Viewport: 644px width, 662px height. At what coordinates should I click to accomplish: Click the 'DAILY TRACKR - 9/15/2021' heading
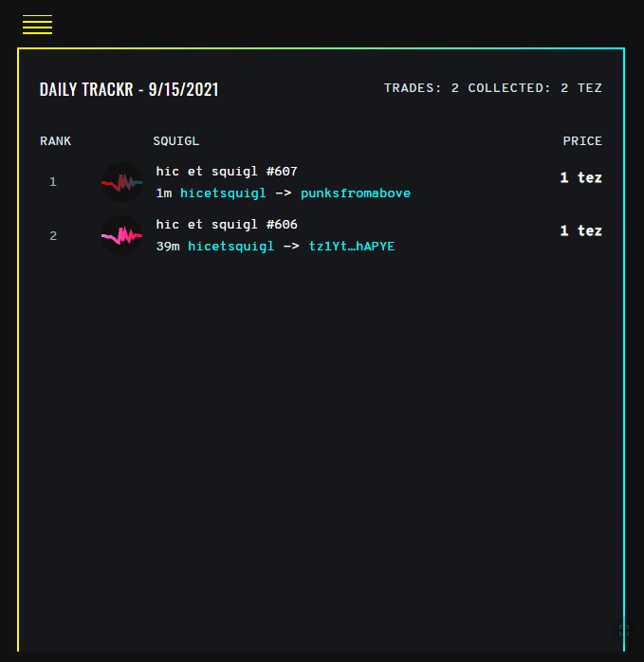(129, 89)
